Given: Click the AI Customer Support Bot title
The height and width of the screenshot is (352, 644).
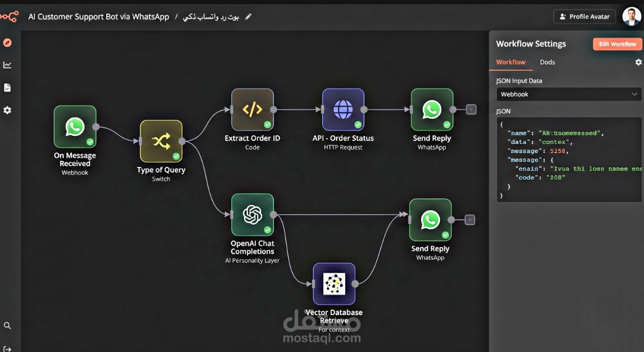Looking at the screenshot, I should [98, 17].
